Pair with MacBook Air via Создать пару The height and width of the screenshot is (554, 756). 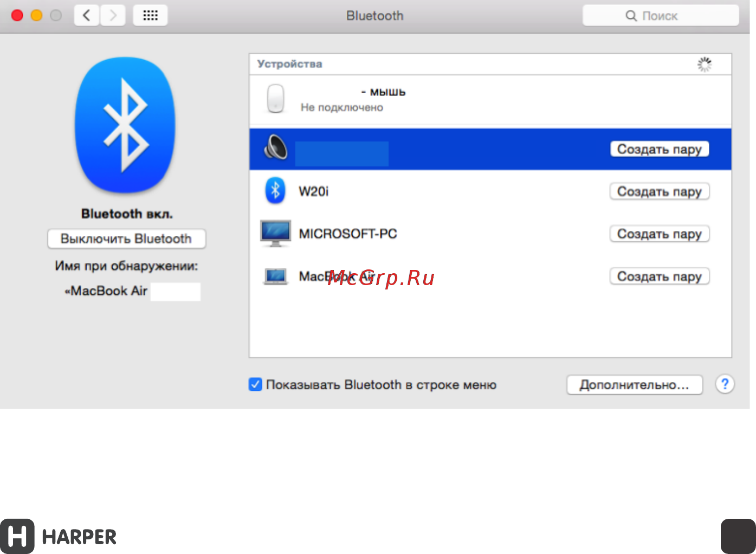pyautogui.click(x=660, y=276)
